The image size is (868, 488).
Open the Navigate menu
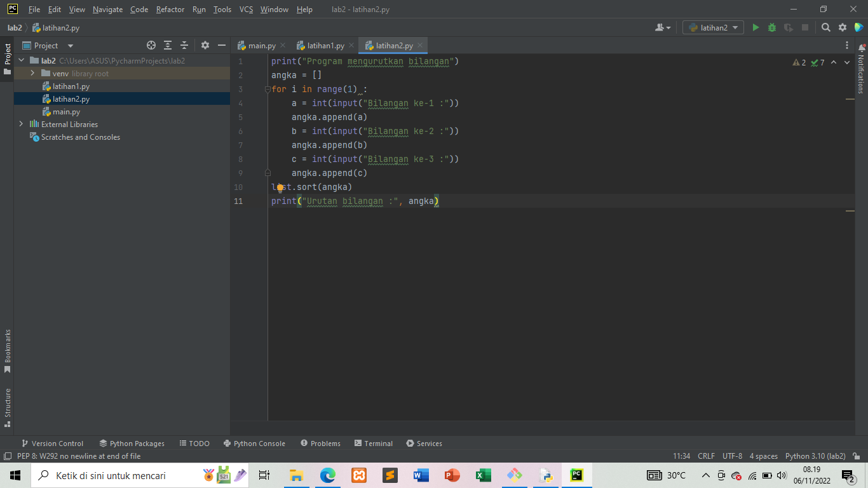[x=107, y=10]
